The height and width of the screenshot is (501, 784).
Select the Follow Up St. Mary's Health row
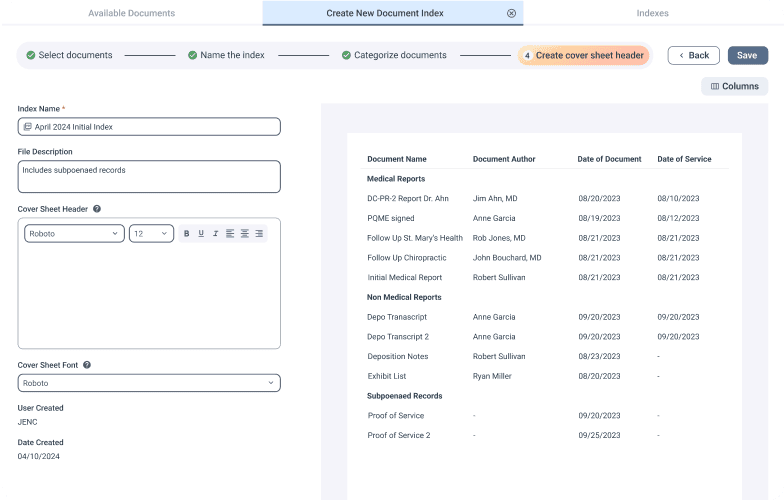click(544, 238)
